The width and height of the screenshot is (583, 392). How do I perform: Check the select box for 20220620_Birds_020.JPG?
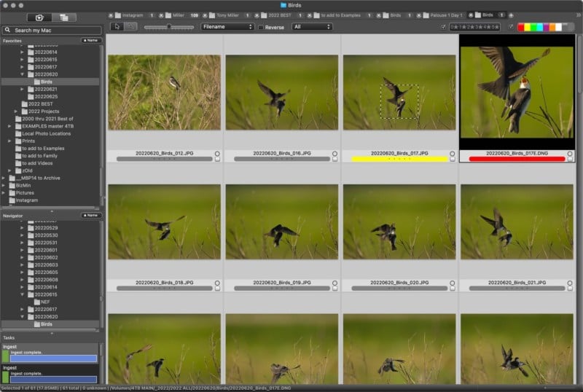pos(452,289)
